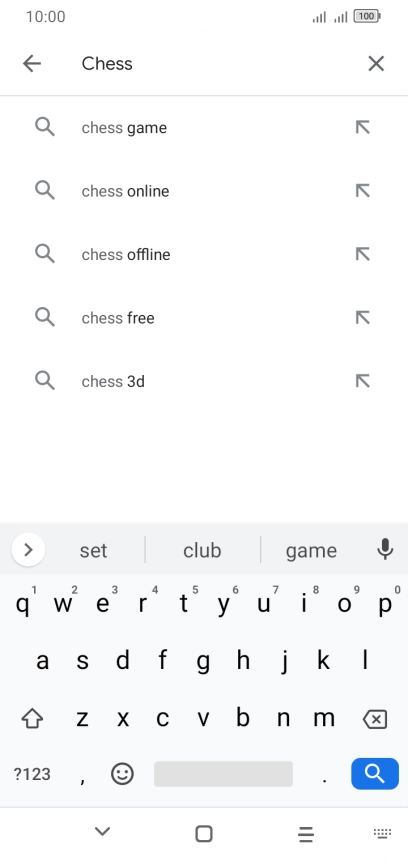Select the 'chess offline' suggestion
This screenshot has height=861, width=408.
(204, 254)
